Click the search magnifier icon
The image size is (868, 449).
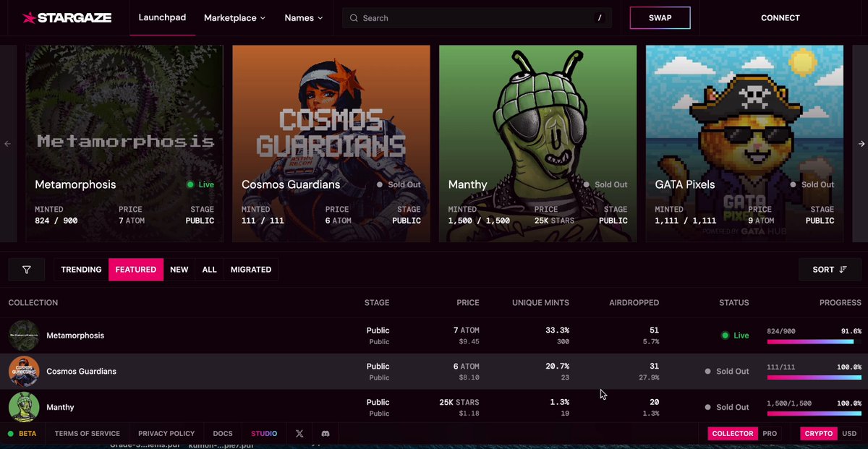point(354,18)
